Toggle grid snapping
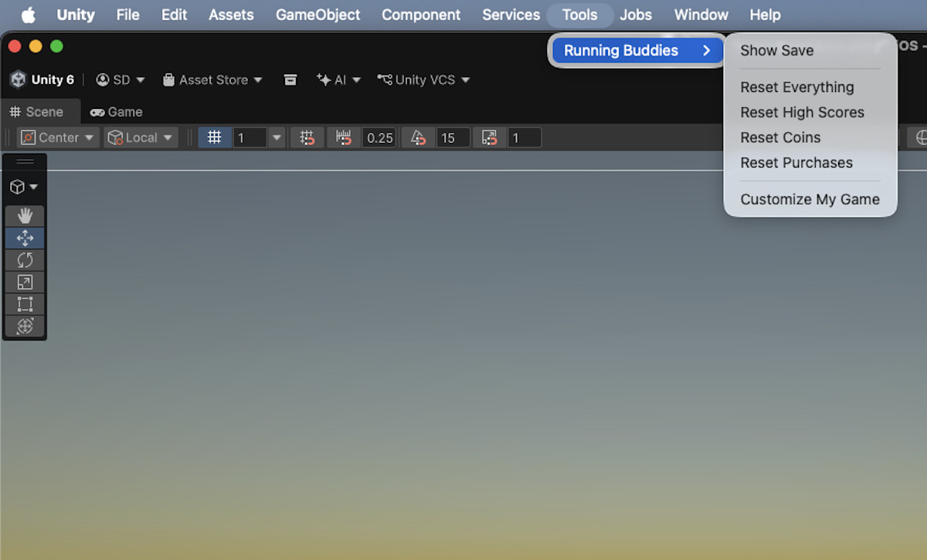 [307, 137]
